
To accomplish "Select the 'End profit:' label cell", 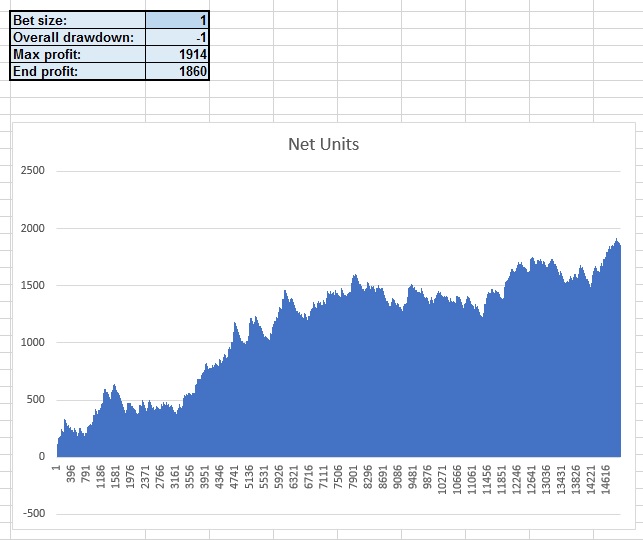I will coord(77,72).
